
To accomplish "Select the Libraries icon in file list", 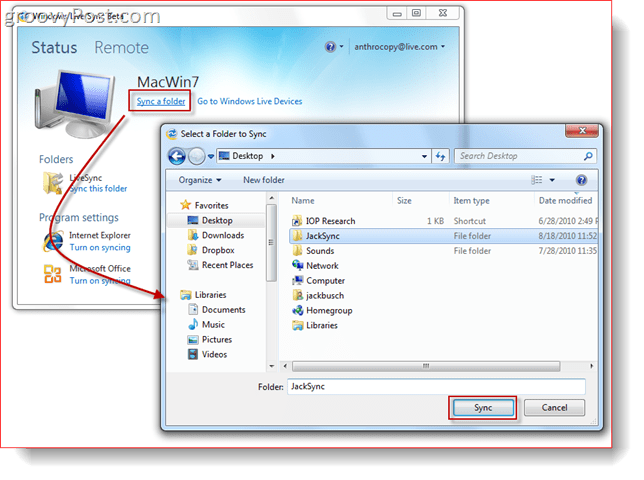I will pyautogui.click(x=297, y=325).
